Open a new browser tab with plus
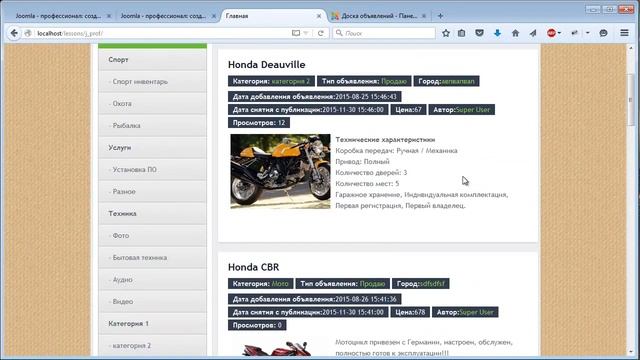This screenshot has height=360, width=640. click(x=440, y=16)
